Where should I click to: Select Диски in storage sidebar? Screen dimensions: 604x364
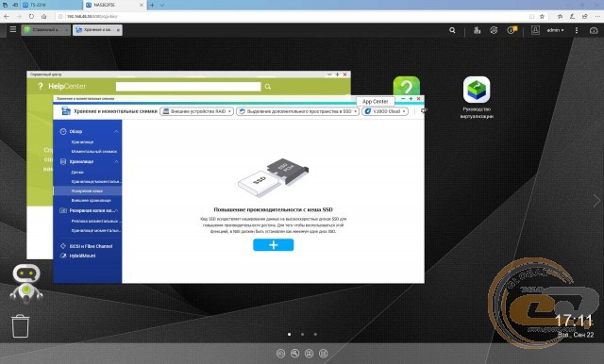click(77, 173)
